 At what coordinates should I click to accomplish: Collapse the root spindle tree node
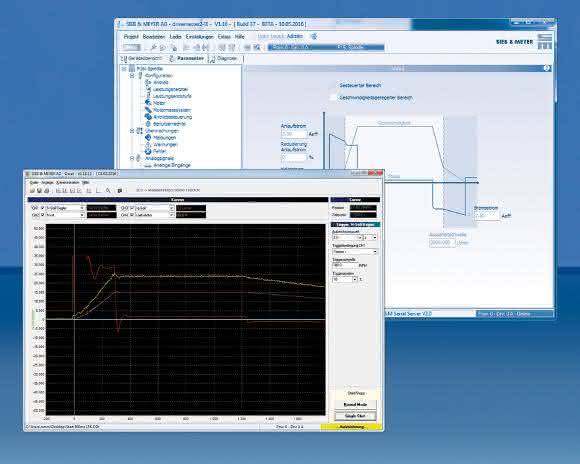click(x=124, y=69)
